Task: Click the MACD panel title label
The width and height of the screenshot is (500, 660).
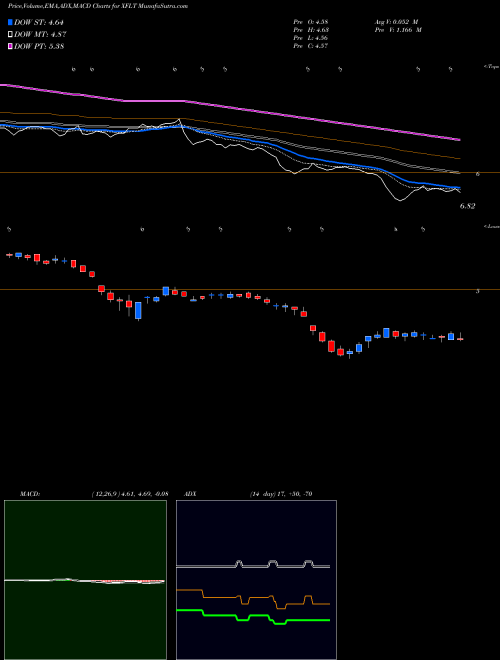Action: point(29,494)
